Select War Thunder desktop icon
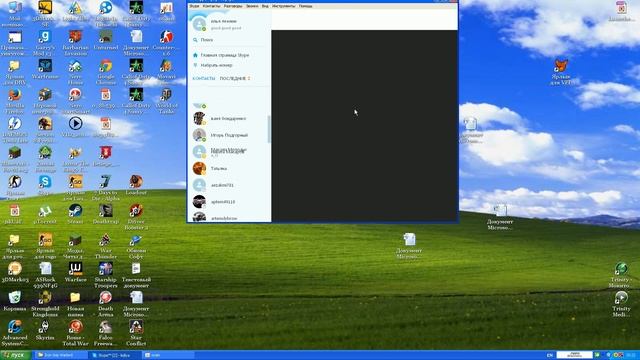Viewport: 640px width, 360px height. [106, 246]
